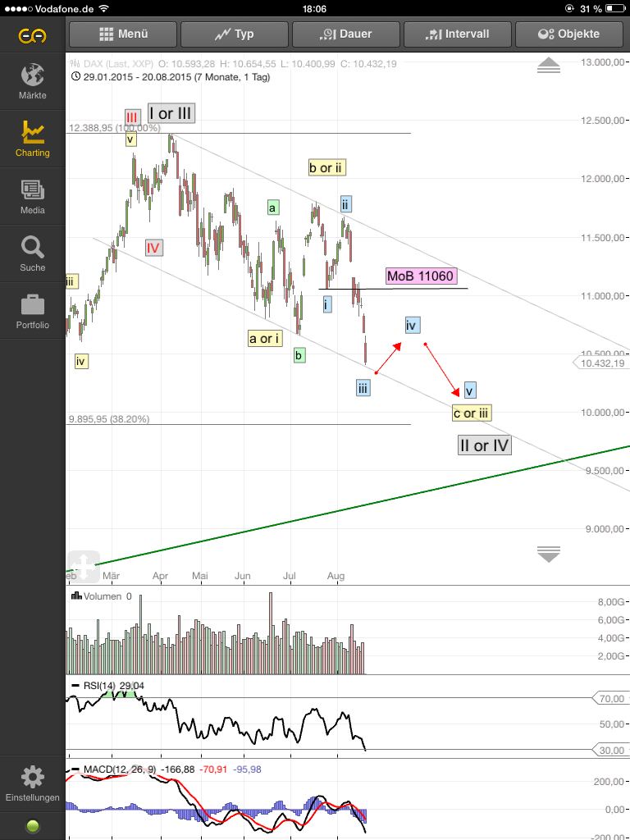Select the 'c or iii' label

472,413
